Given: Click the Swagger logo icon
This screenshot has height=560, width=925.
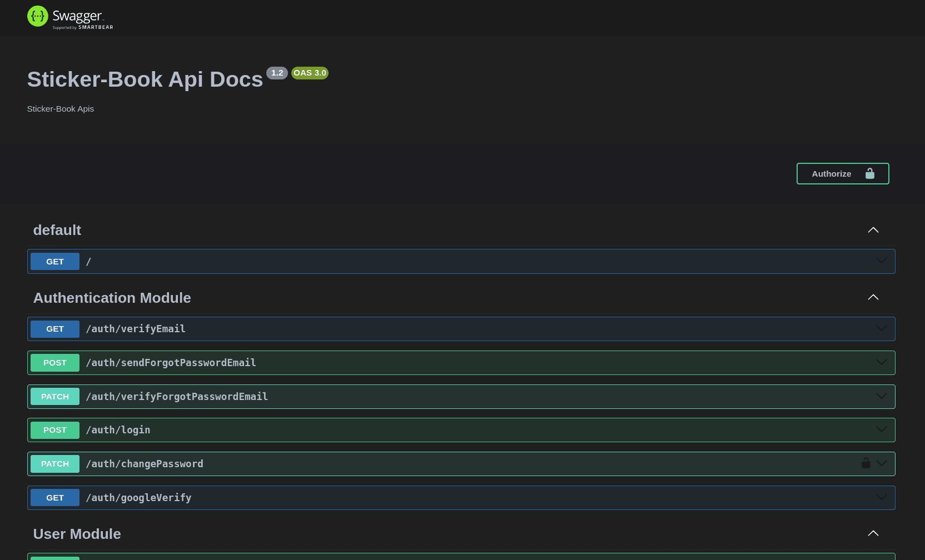Looking at the screenshot, I should click(38, 17).
